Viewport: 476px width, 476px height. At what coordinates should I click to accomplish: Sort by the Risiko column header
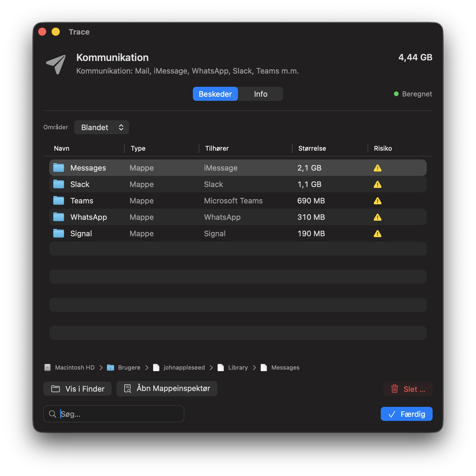[383, 148]
